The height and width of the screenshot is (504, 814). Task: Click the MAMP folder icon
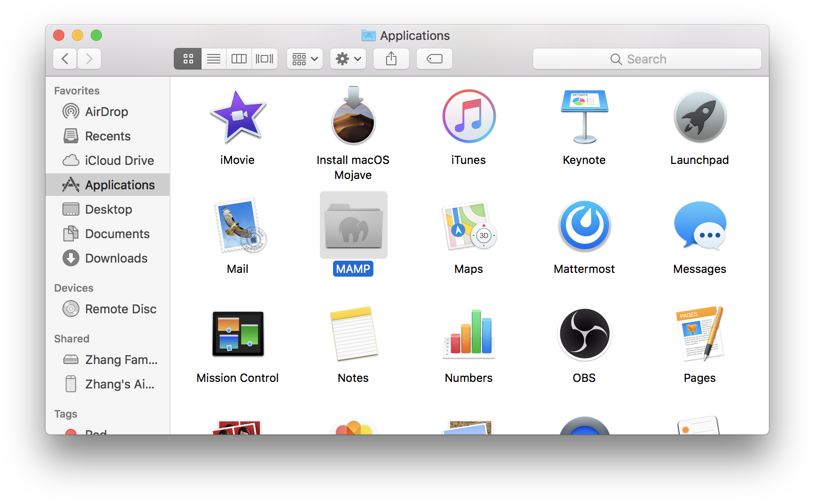coord(354,225)
